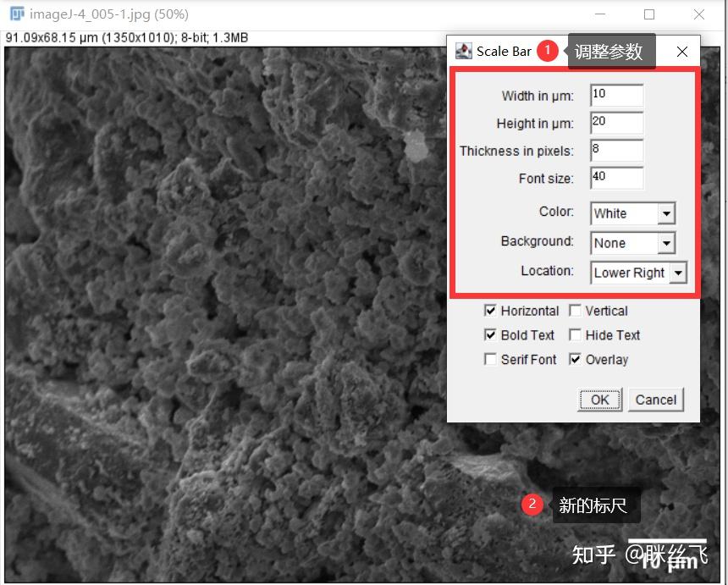The image size is (728, 585).
Task: Disable the Overlay option
Action: [575, 360]
